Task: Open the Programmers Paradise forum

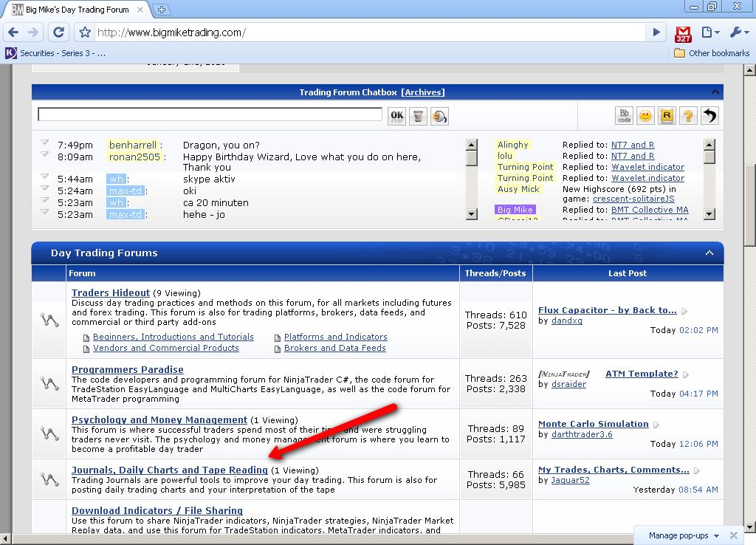Action: coord(127,369)
